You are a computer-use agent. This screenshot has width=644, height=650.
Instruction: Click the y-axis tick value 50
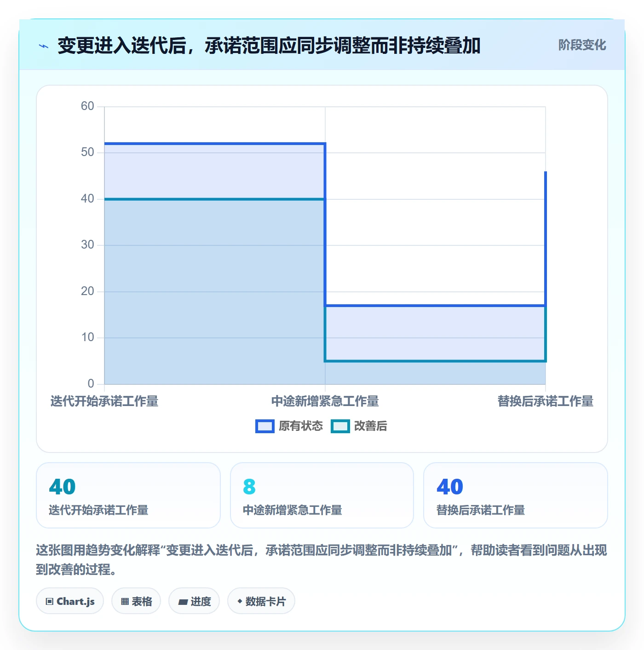87,152
